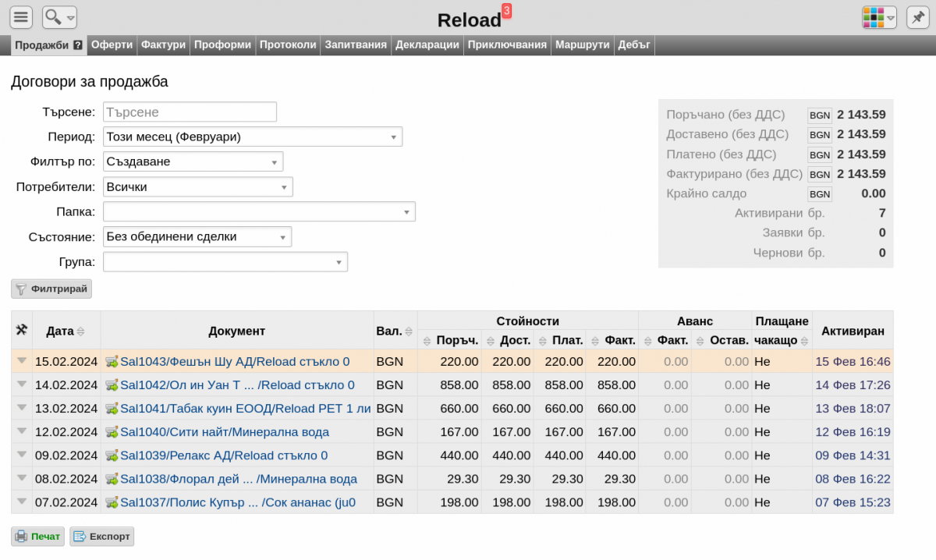Sort by Плащане чакащо column arrows
This screenshot has height=560, width=936.
tap(804, 341)
